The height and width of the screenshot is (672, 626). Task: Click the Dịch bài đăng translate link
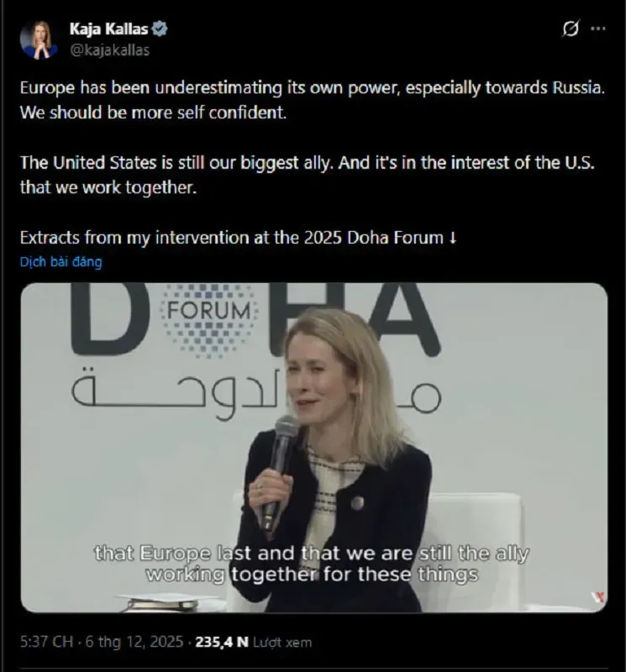coord(60,262)
